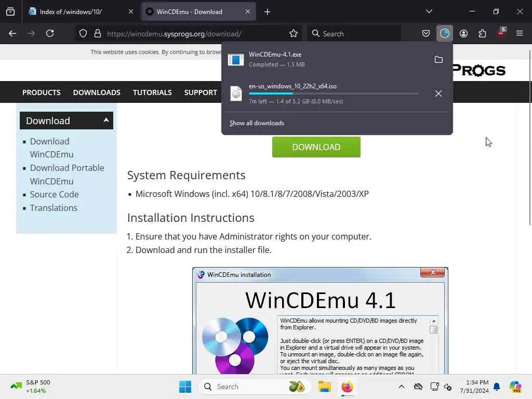
Task: Open Download WinCDEmu sidebar link
Action: 51,148
